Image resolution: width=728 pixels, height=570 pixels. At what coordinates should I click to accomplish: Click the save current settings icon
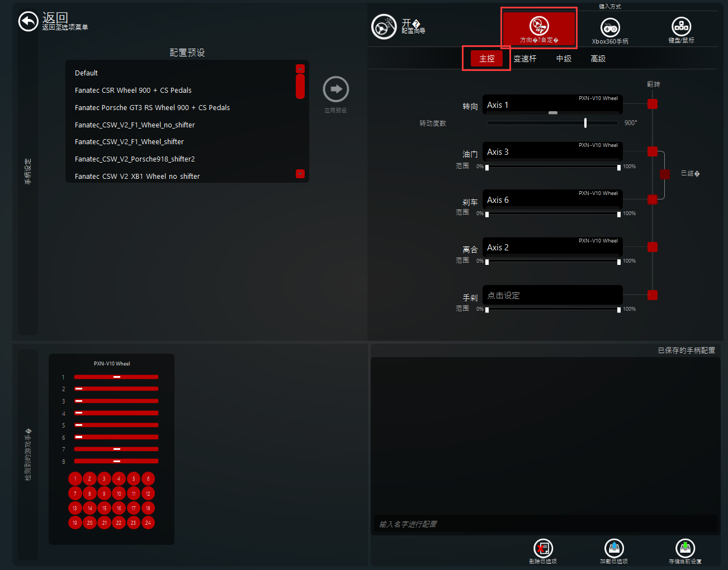[x=685, y=548]
